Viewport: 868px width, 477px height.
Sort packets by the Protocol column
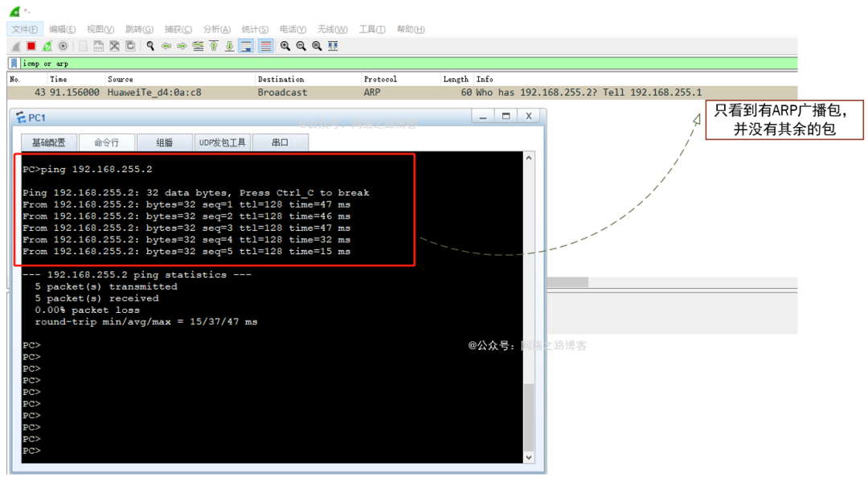(401, 79)
